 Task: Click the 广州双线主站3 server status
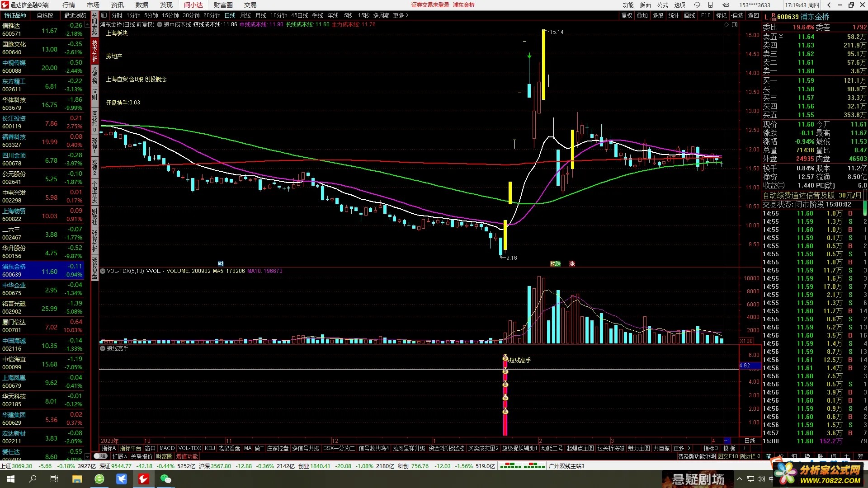(566, 466)
